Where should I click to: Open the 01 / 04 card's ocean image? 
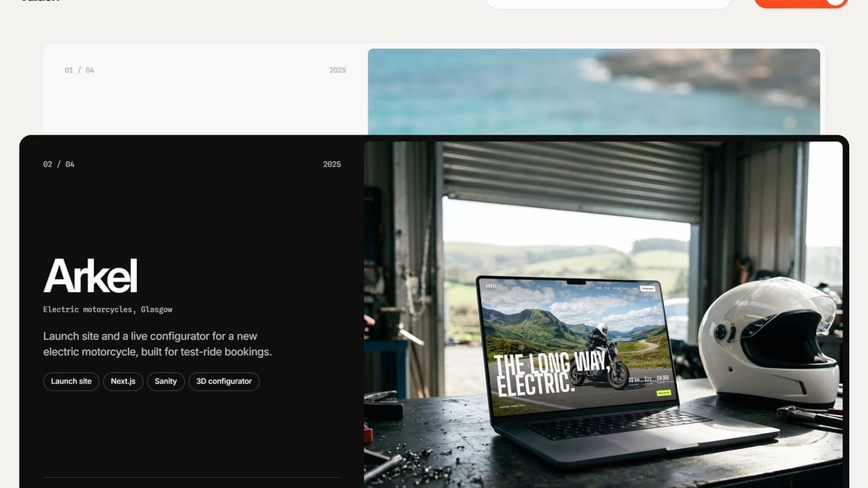tap(594, 92)
